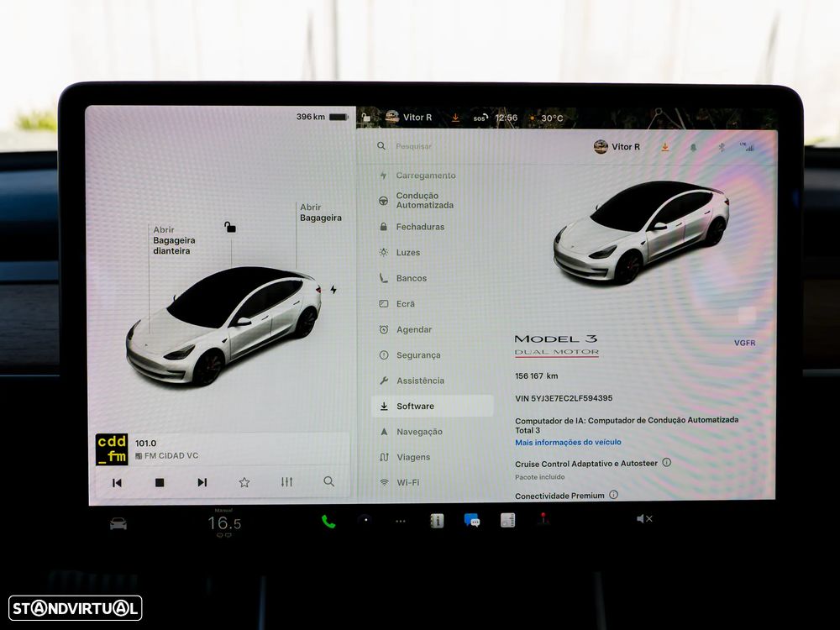This screenshot has height=630, width=840.
Task: Tap the orange software download icon in status bar
Action: click(x=454, y=117)
